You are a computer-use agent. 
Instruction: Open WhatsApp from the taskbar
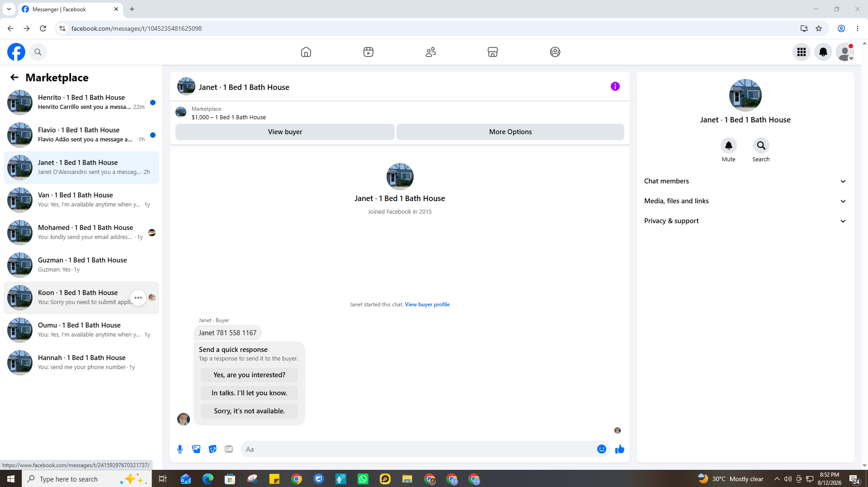click(x=363, y=479)
